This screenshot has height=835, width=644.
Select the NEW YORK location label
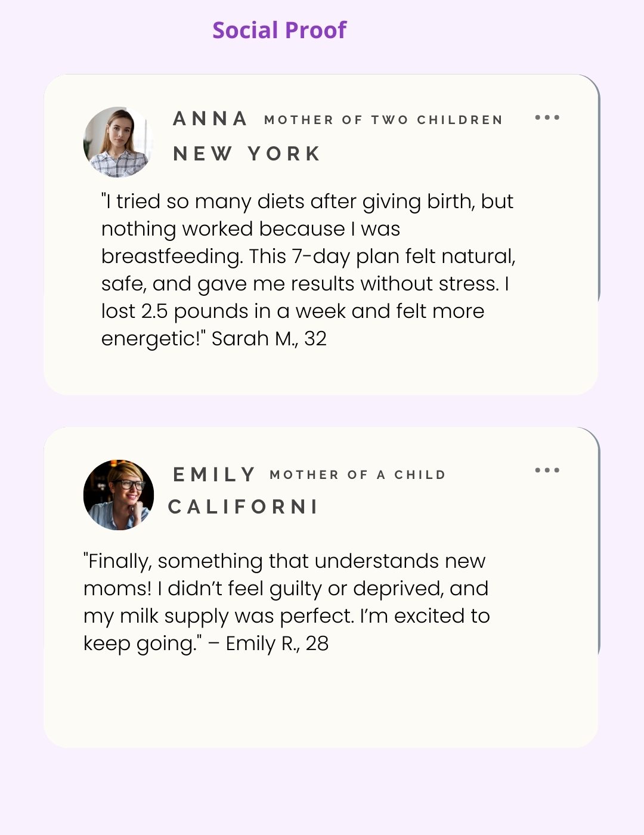point(247,153)
